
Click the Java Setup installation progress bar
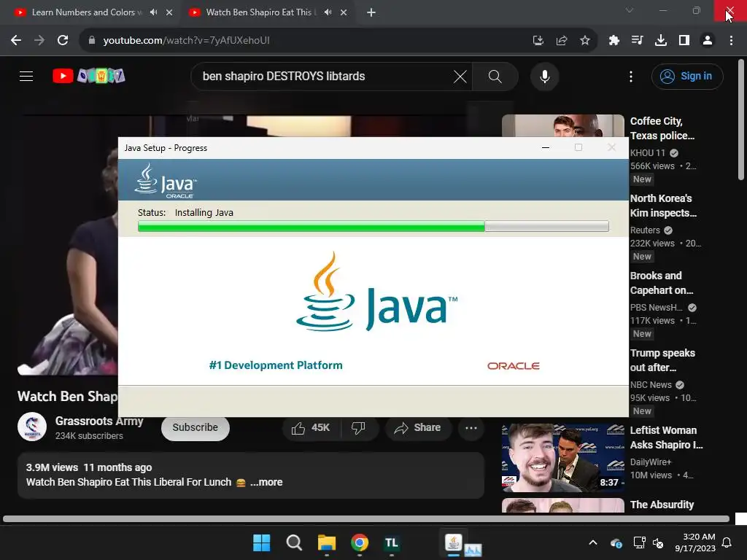tap(373, 226)
